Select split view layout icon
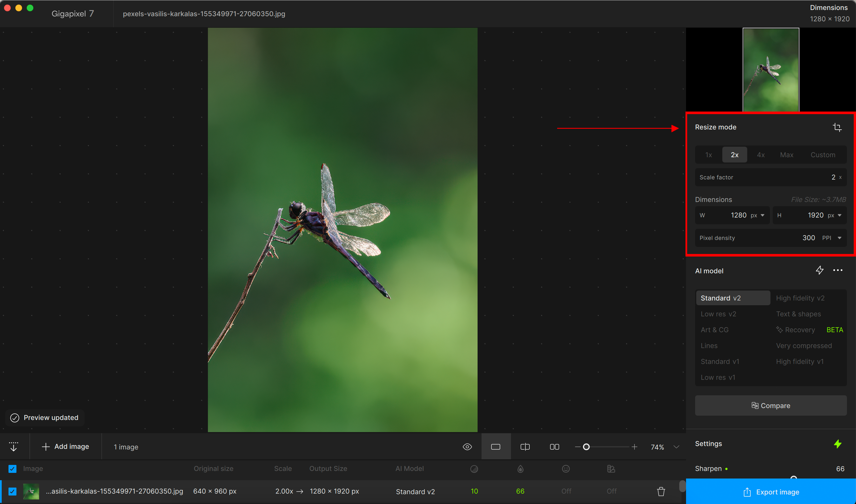Viewport: 856px width, 504px height. (x=525, y=447)
